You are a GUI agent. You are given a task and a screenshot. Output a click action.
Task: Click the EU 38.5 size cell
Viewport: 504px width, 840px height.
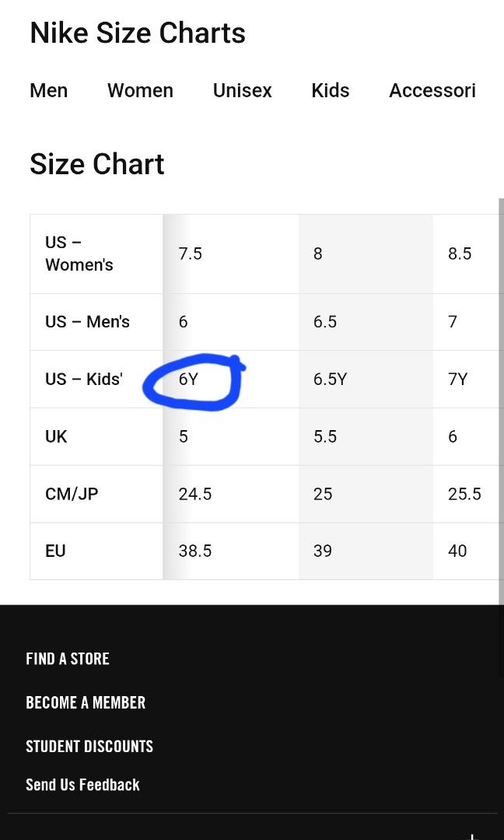coord(230,551)
